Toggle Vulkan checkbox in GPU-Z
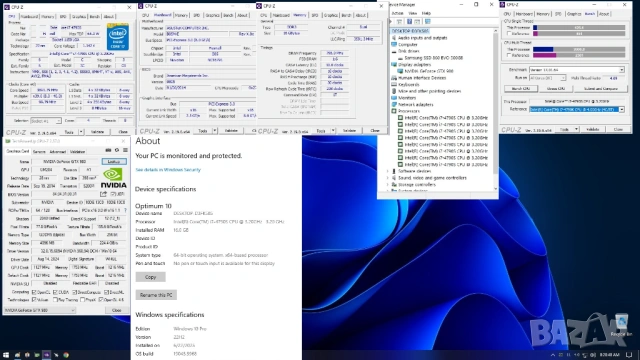The height and width of the screenshot is (360, 640). coord(34,300)
